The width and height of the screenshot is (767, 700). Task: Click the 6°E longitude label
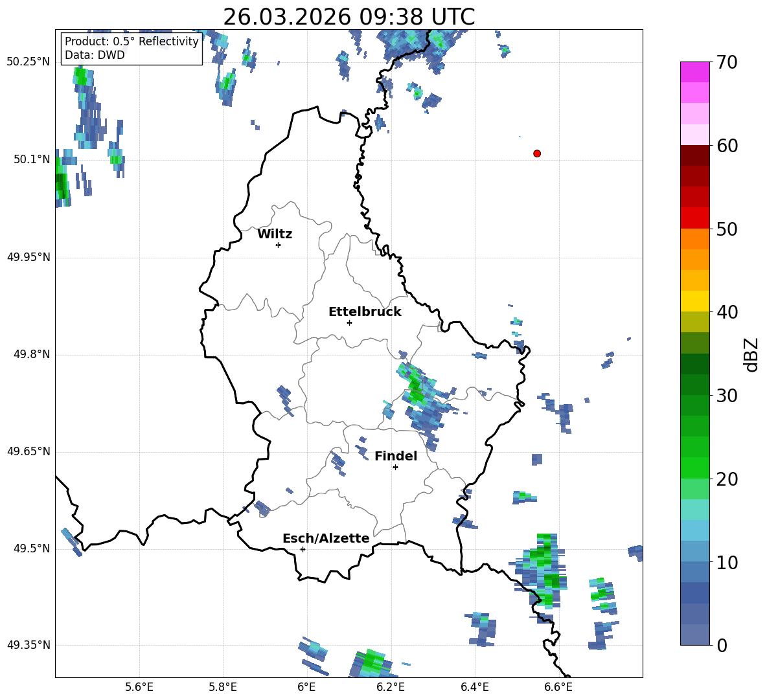[306, 687]
